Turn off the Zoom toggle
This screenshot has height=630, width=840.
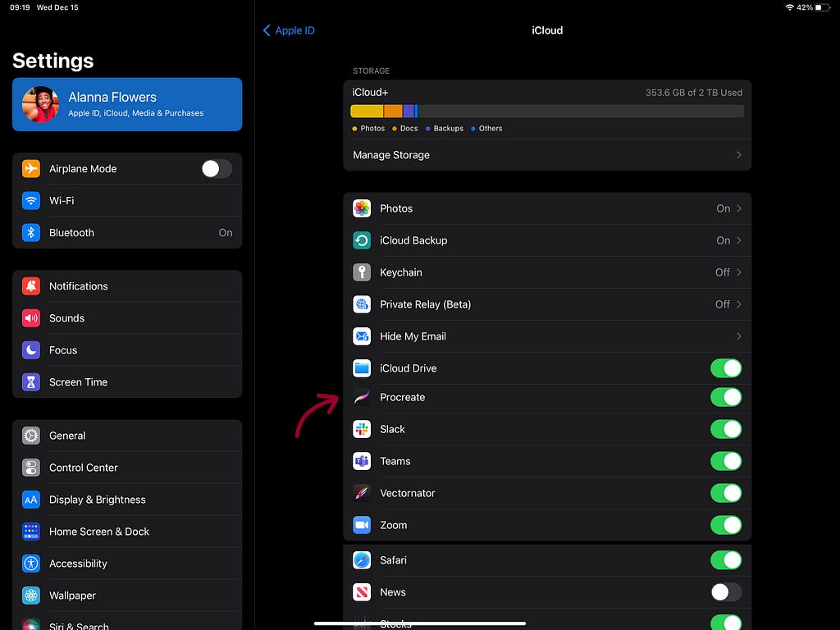(x=726, y=526)
